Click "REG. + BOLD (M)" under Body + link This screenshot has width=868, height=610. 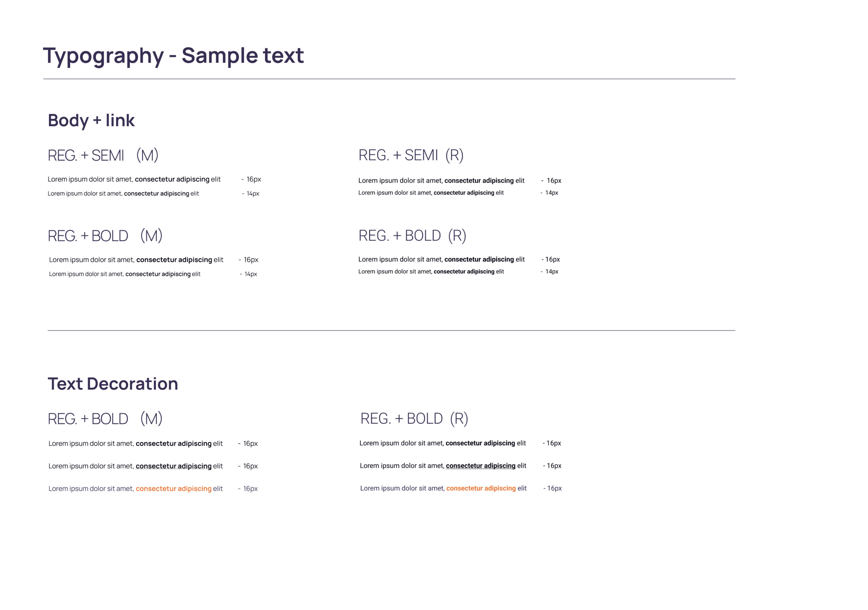[x=105, y=236]
